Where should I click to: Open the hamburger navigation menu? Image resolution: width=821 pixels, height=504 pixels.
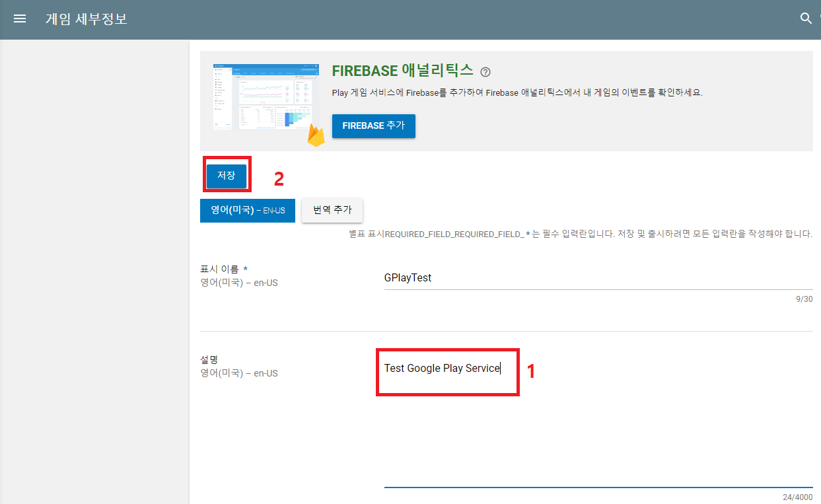[x=20, y=18]
